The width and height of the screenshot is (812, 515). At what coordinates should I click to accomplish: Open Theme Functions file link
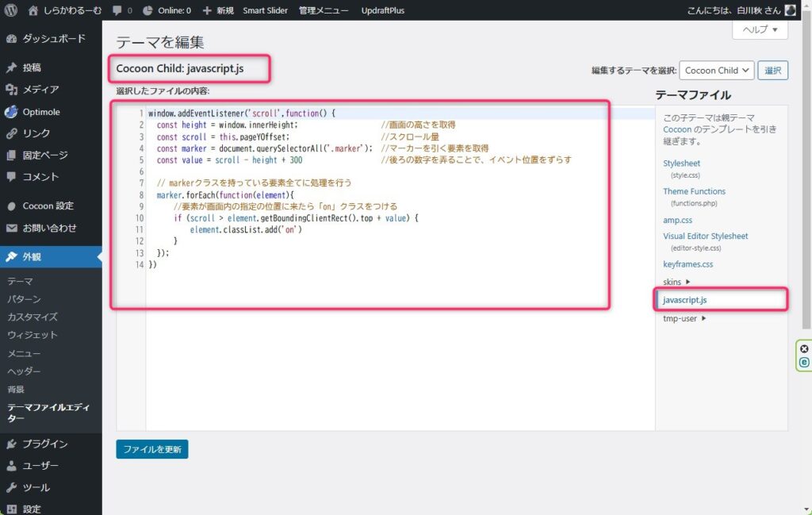694,191
